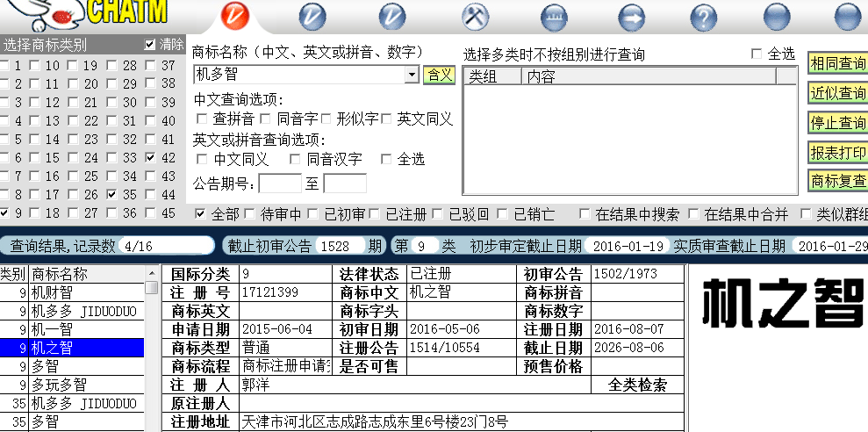Focus the 公告期号 start field
Viewport: 868px width, 432px height.
tap(280, 184)
